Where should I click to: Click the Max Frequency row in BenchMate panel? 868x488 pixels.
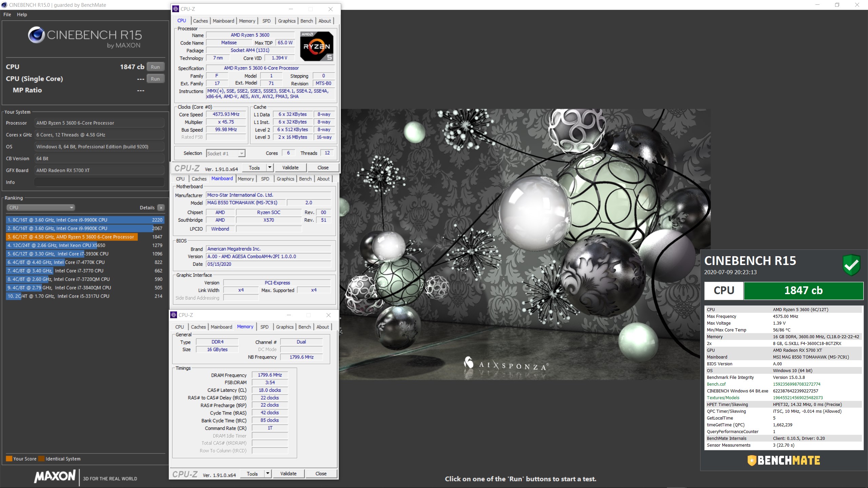click(x=784, y=317)
